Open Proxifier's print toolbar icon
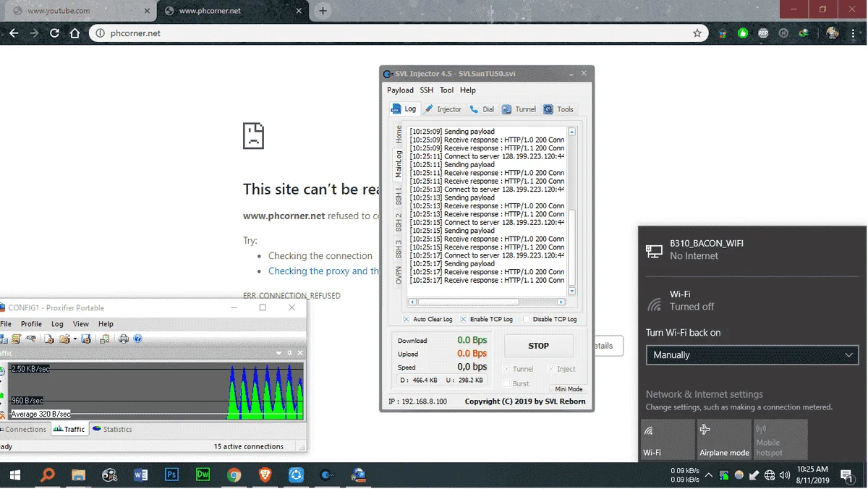Screen dimensions: 868x489 pos(124,339)
